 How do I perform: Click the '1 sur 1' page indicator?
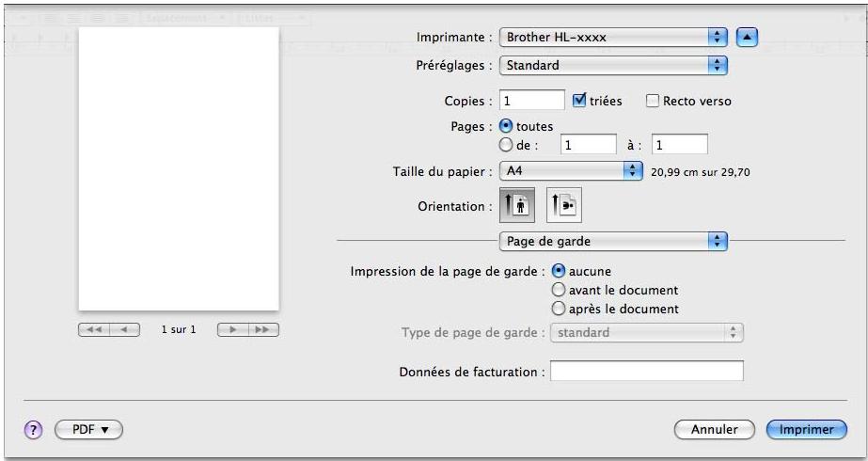click(179, 329)
